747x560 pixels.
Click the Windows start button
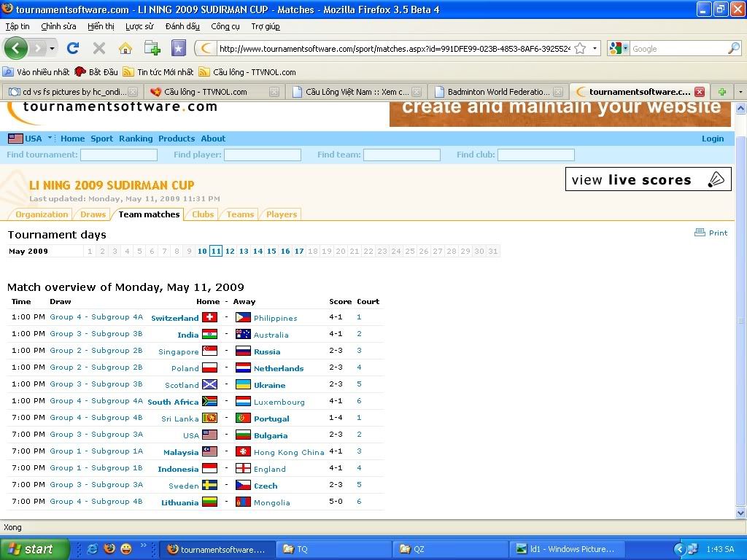pos(34,549)
